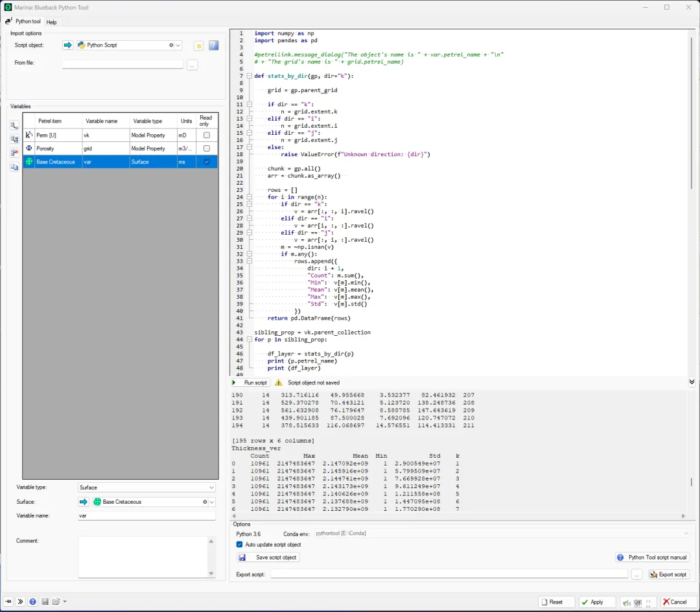700x612 pixels.
Task: Click the green Run script play icon
Action: click(x=234, y=383)
